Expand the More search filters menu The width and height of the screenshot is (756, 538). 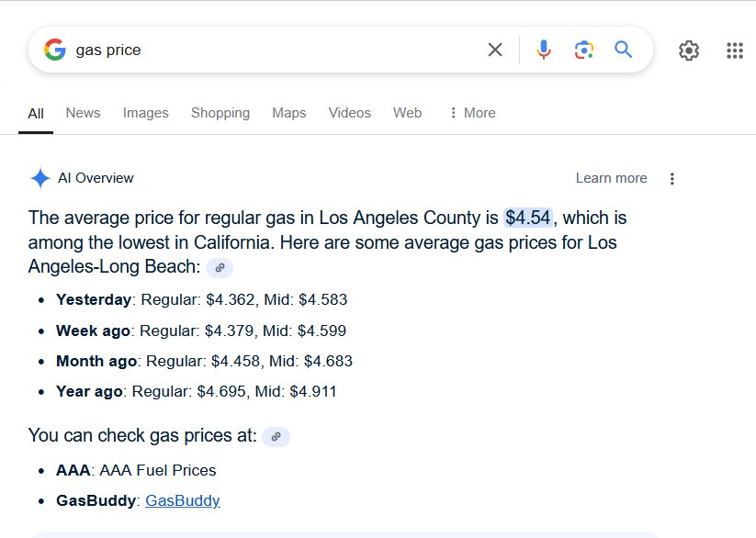pos(472,113)
